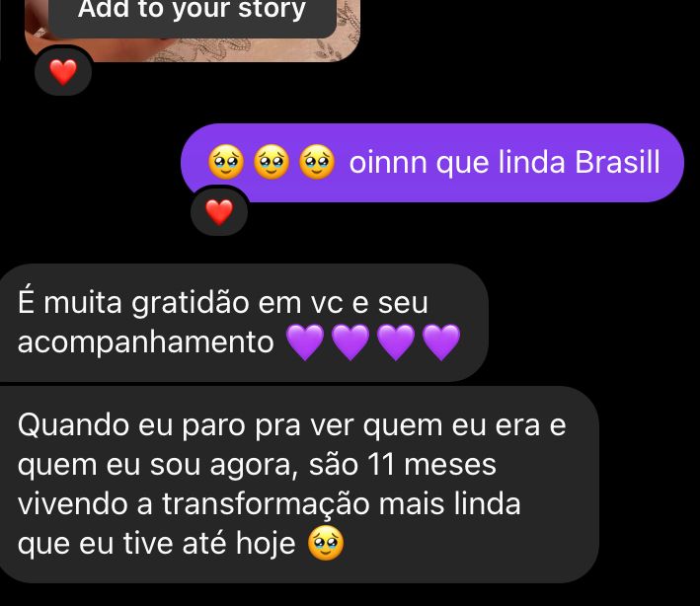Open the shared story image thumbnail
Image resolution: width=700 pixels, height=606 pixels.
[192, 31]
